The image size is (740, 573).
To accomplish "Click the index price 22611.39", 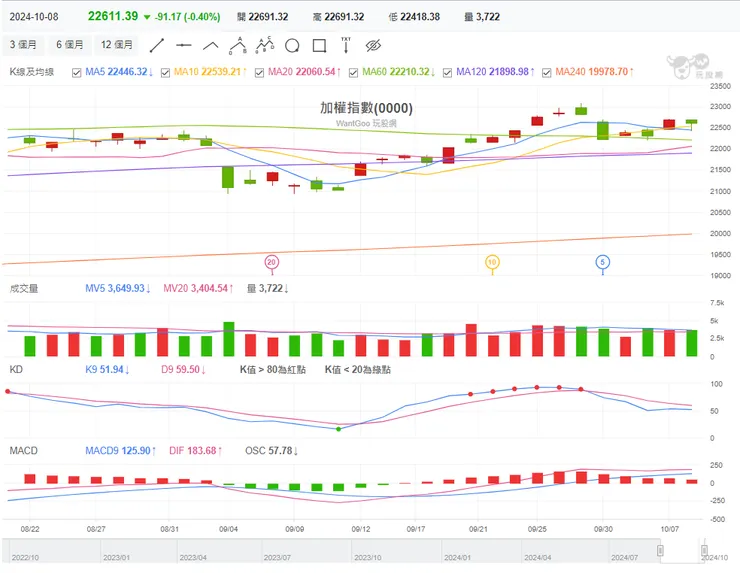I will coord(113,16).
